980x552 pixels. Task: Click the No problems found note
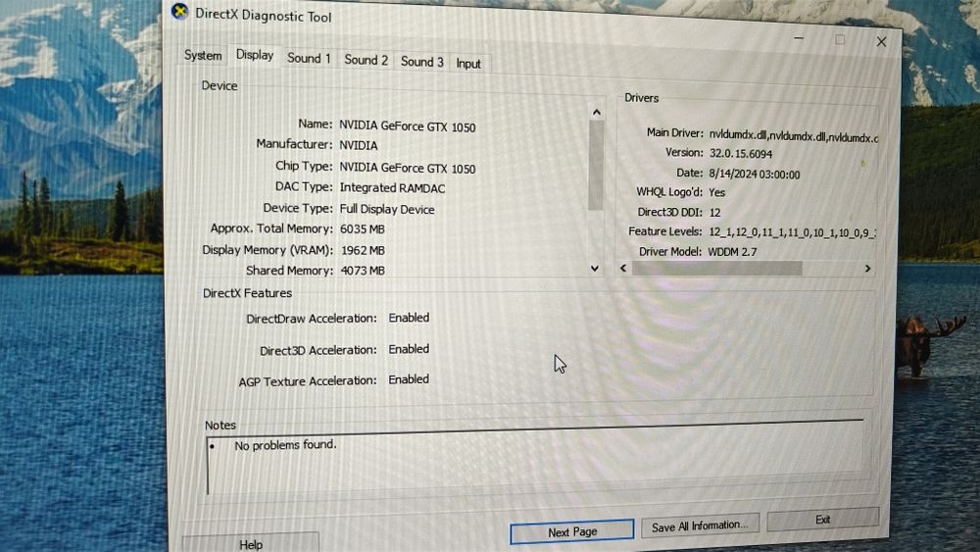285,445
